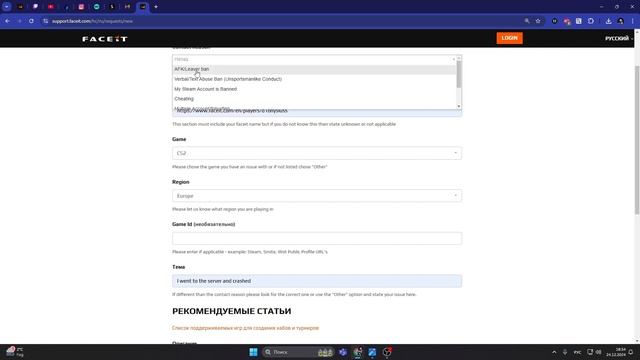Open the red-badged circular taskbar app
This screenshot has height=360, width=640.
[387, 352]
